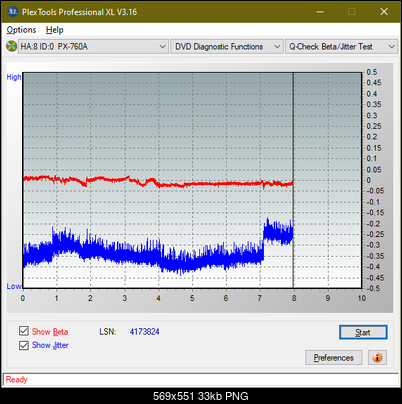Minimize the PlexTools window
402x404 pixels.
tap(320, 12)
